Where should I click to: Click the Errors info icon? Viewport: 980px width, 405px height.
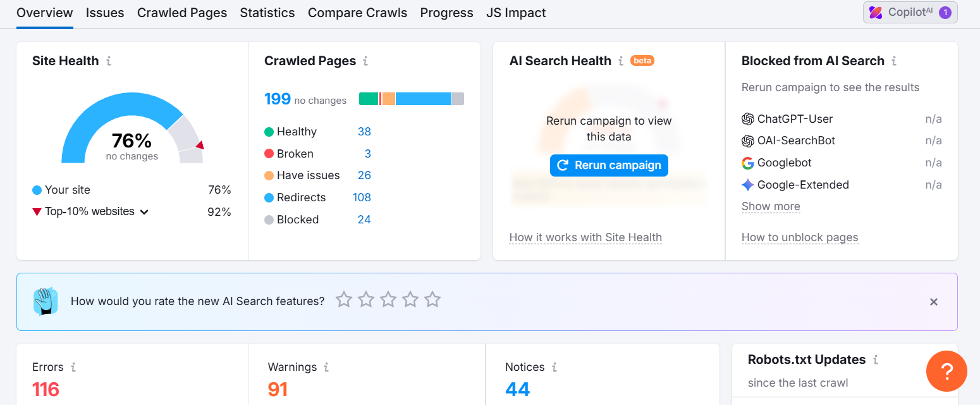pos(73,367)
